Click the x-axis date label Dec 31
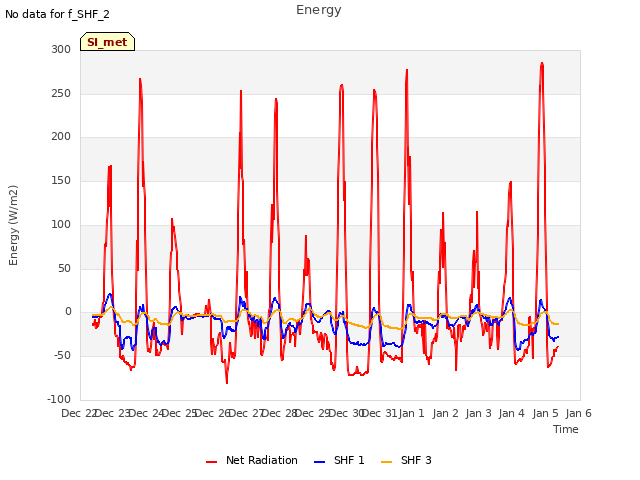The height and width of the screenshot is (480, 640). pyautogui.click(x=379, y=413)
